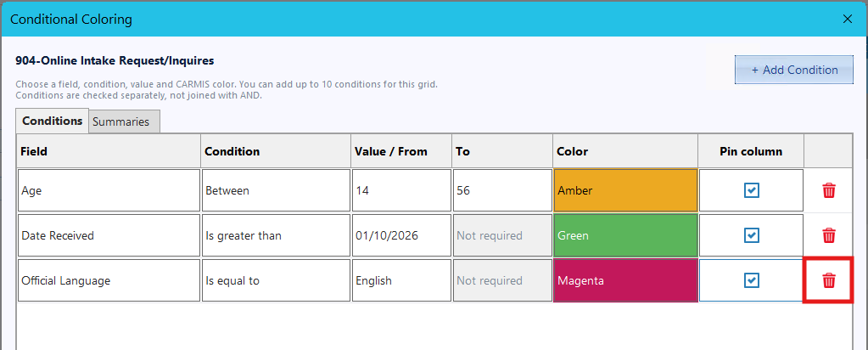The image size is (868, 350).
Task: Click the To column header
Action: click(502, 151)
